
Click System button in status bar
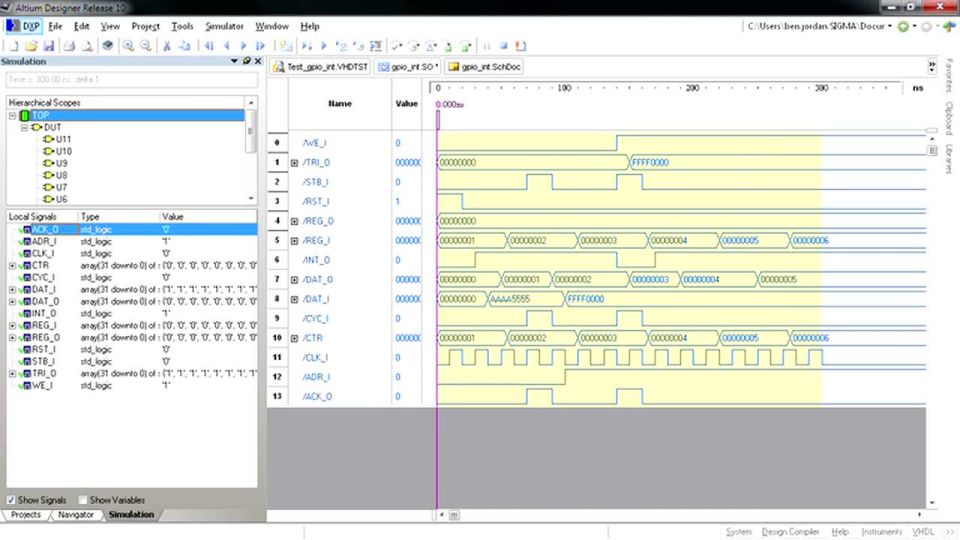click(738, 532)
